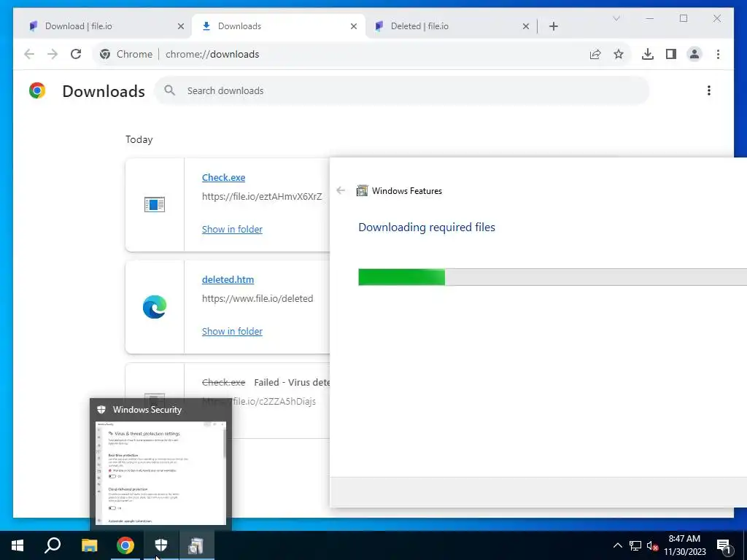The width and height of the screenshot is (747, 560).
Task: Switch to the Download | file.io tab
Action: click(x=102, y=26)
